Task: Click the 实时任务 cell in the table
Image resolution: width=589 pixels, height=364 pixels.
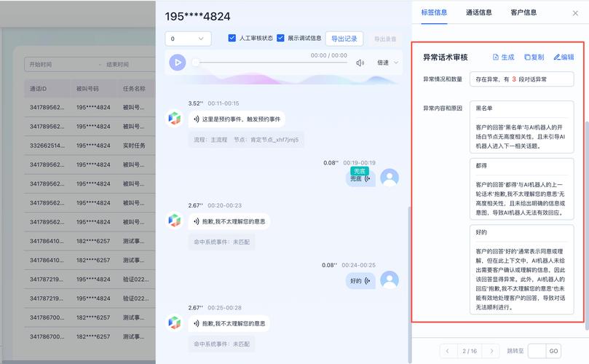Action: (x=134, y=146)
